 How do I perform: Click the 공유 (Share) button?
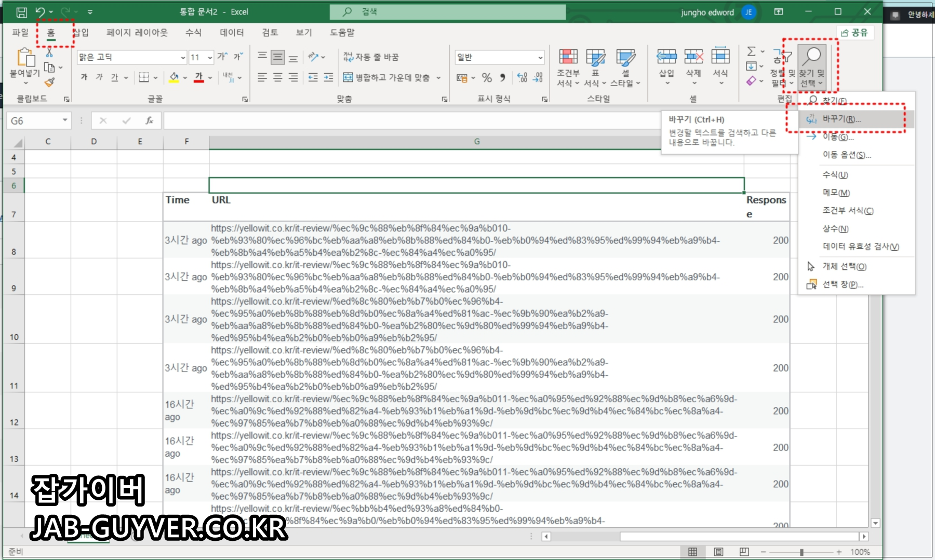click(x=855, y=32)
